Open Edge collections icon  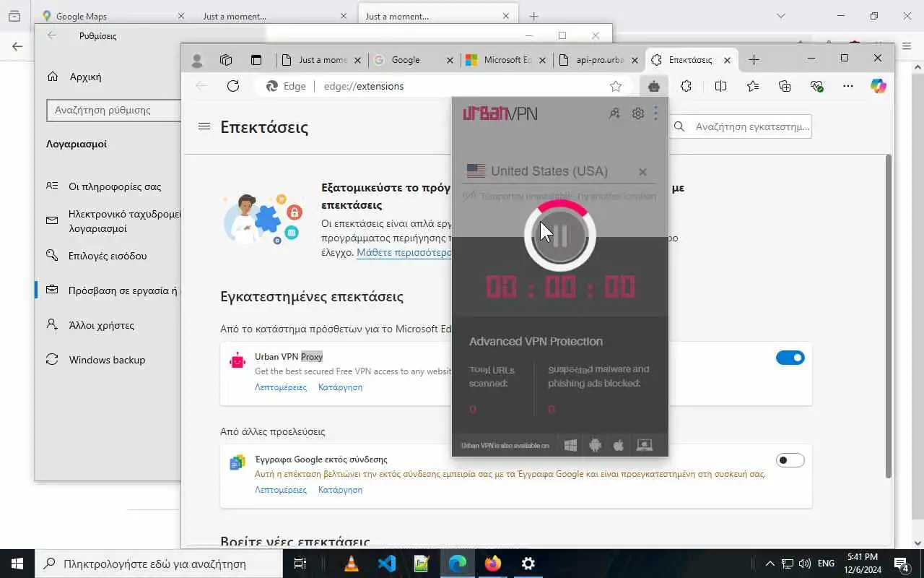pos(785,86)
